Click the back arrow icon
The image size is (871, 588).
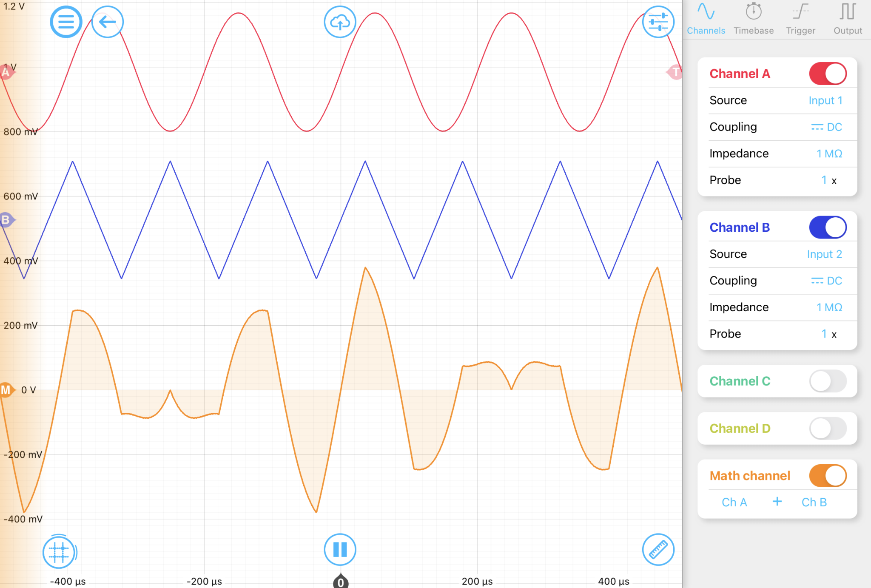(x=107, y=22)
